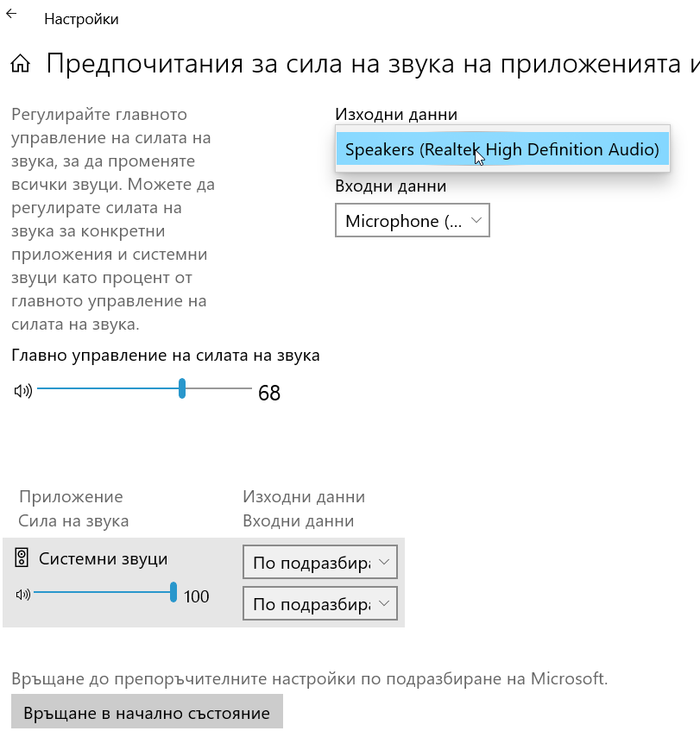Go to the Settings home icon
The image size is (700, 731).
click(21, 64)
